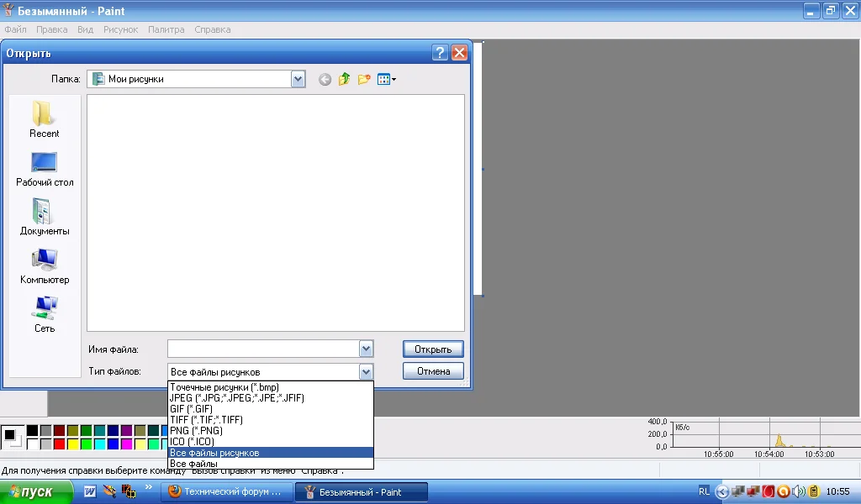Open the Сеть network location

pyautogui.click(x=45, y=315)
